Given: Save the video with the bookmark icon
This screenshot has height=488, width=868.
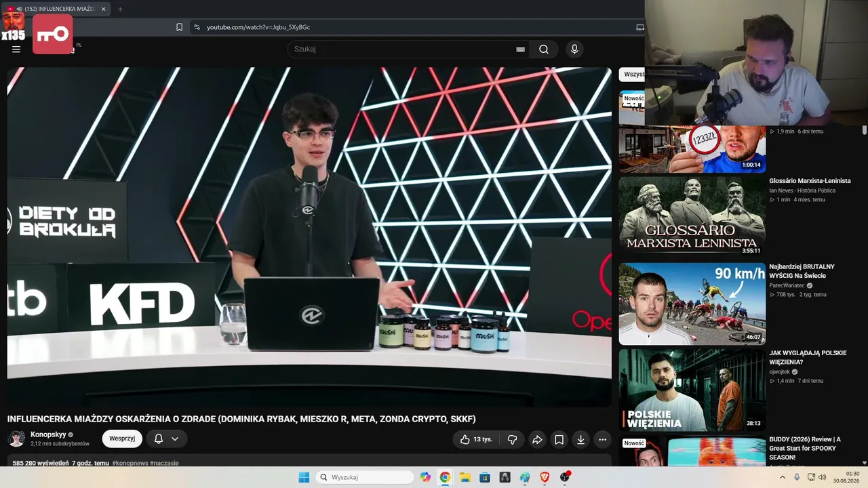Looking at the screenshot, I should tap(559, 439).
